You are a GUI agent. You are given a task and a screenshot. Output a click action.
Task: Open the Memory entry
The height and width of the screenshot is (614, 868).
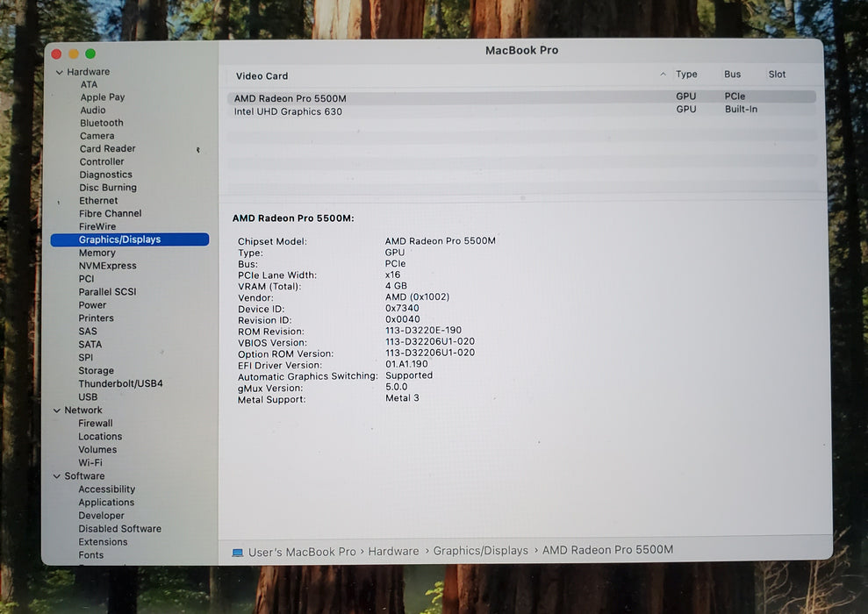[x=97, y=253]
